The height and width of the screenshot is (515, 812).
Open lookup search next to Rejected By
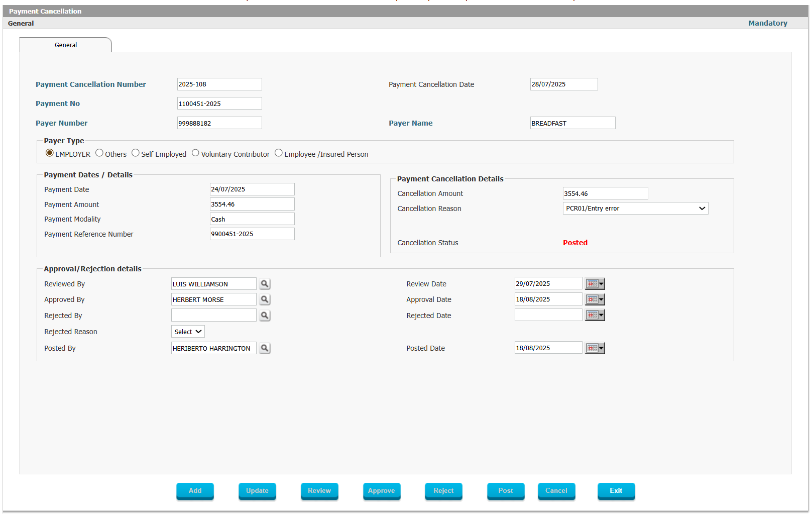tap(265, 316)
